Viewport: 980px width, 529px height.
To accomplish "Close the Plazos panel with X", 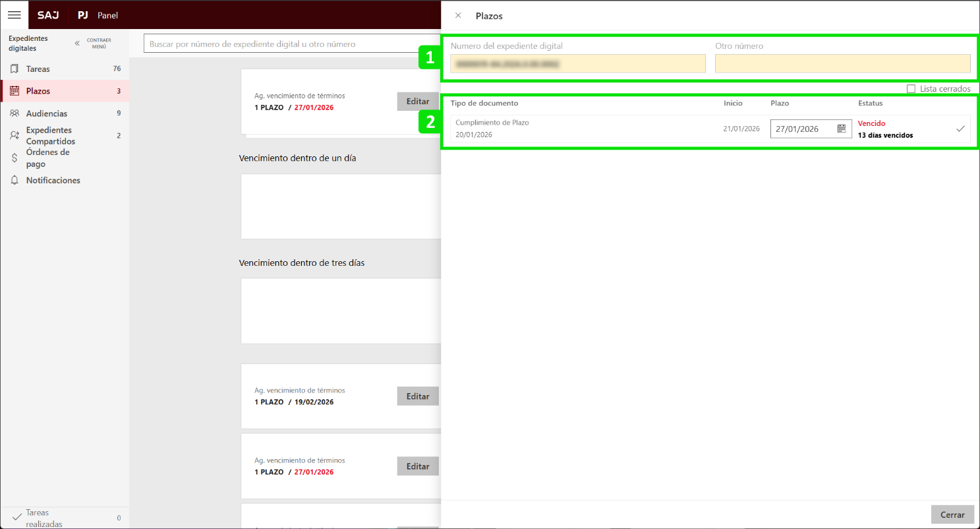I will (x=458, y=15).
